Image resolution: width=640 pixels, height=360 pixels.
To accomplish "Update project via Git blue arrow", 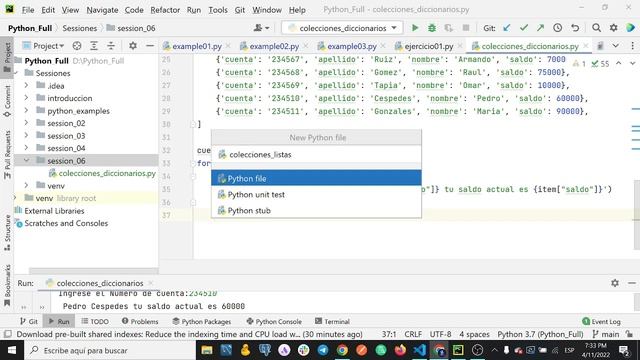I will pyautogui.click(x=507, y=28).
